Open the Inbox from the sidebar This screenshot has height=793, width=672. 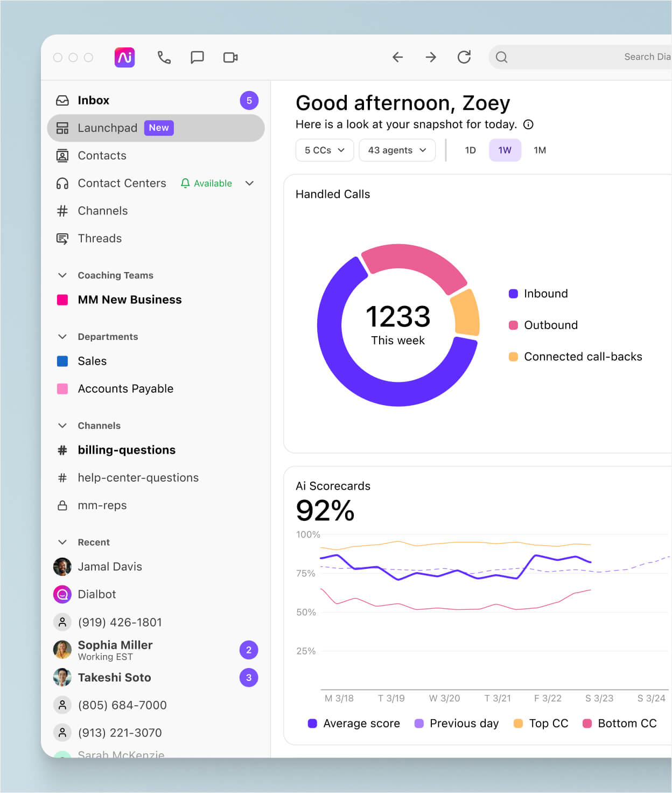pos(94,100)
